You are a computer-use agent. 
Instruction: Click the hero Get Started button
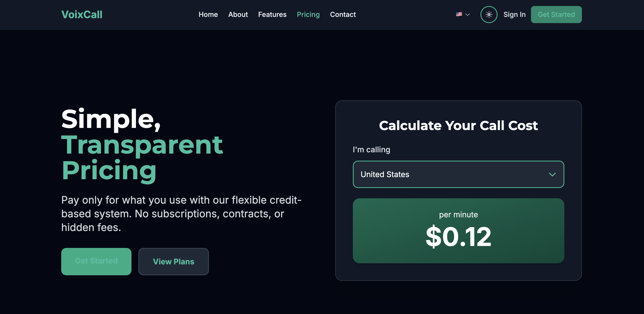96,261
